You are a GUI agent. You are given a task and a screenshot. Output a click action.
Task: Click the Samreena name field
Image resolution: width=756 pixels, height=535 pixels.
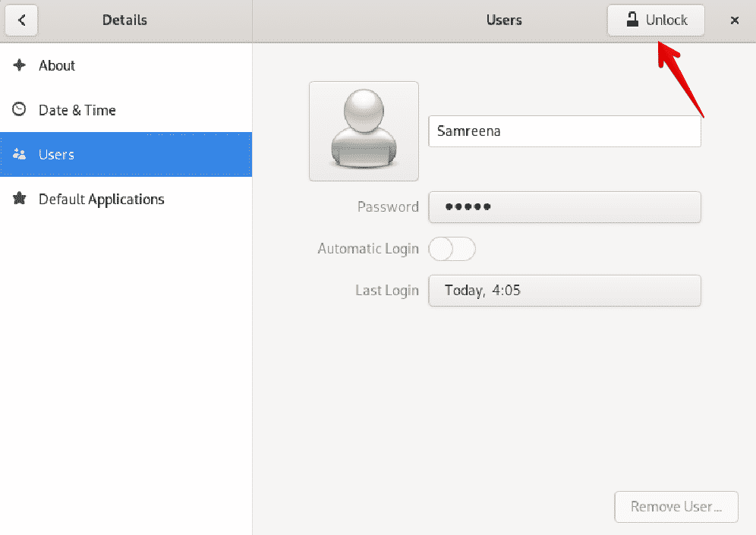pos(564,131)
